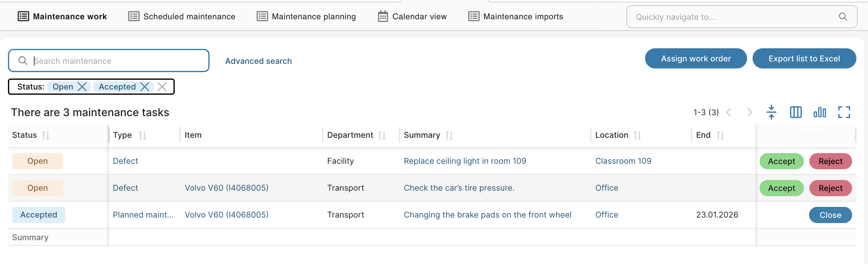Sort by Location column
The width and height of the screenshot is (868, 264).
pyautogui.click(x=637, y=136)
